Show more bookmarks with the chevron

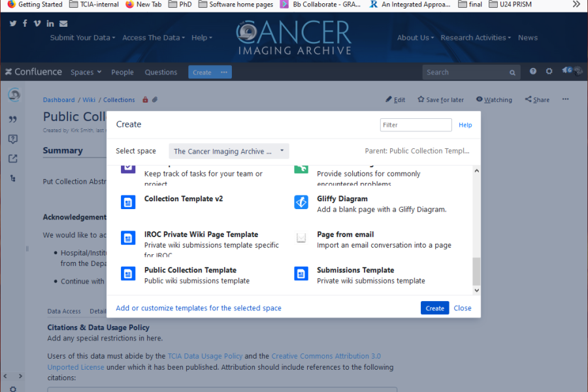click(x=576, y=4)
